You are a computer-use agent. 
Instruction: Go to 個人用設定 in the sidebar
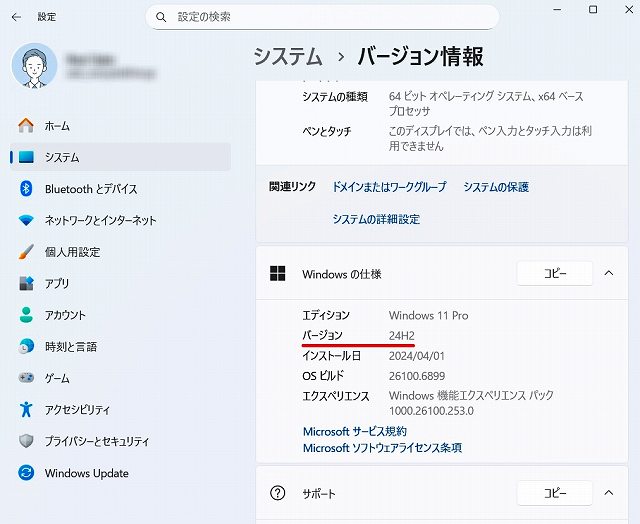coord(72,252)
